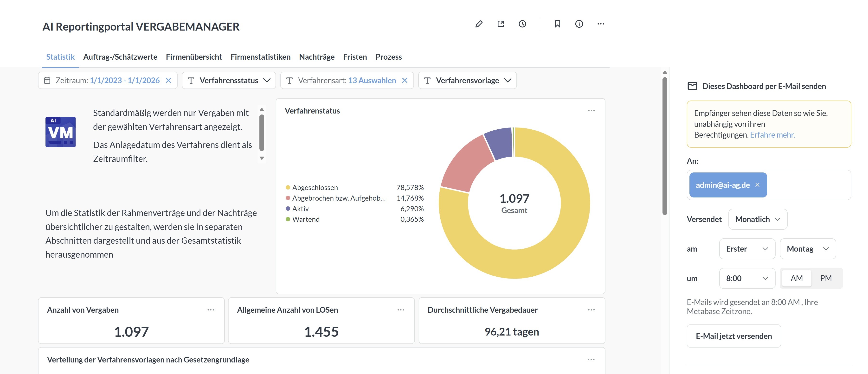Remove admin@ai-ag.de recipient

coord(758,185)
